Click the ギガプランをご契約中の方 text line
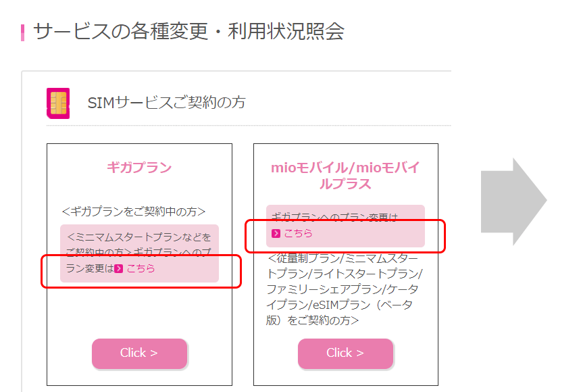This screenshot has height=392, width=581. [134, 212]
